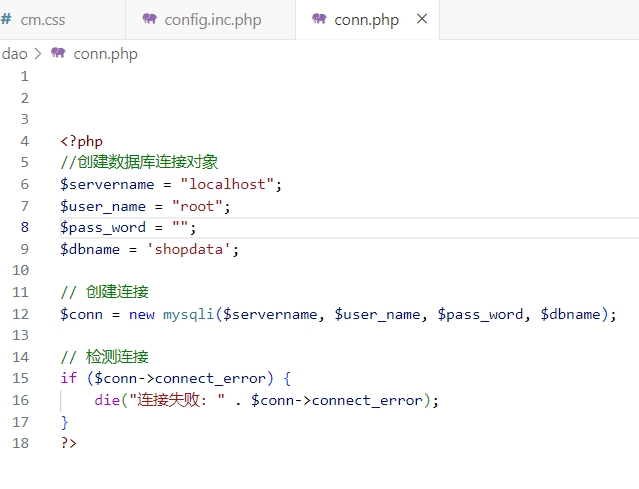Image resolution: width=639 pixels, height=489 pixels.
Task: Click the new keyword on line 12
Action: click(141, 315)
